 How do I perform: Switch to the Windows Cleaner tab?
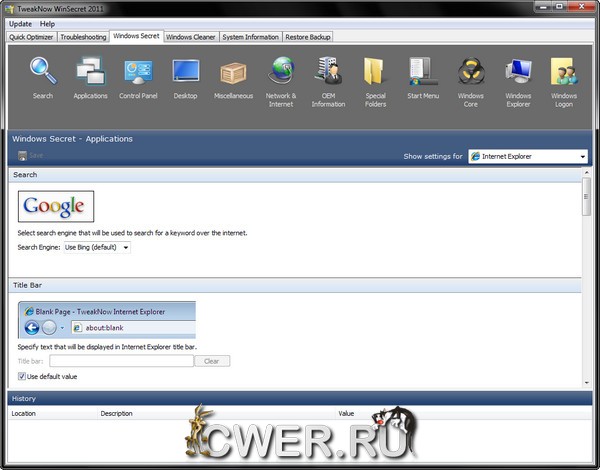point(191,37)
